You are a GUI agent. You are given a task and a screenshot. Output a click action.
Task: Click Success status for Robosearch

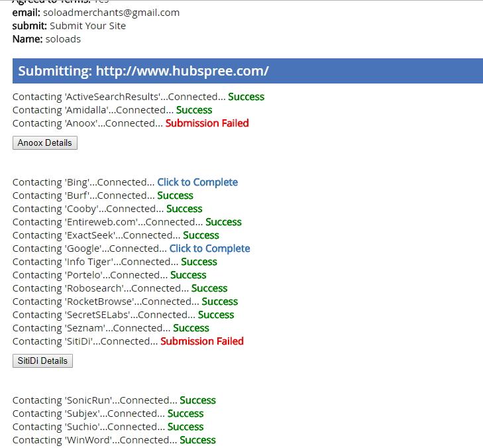[209, 288]
